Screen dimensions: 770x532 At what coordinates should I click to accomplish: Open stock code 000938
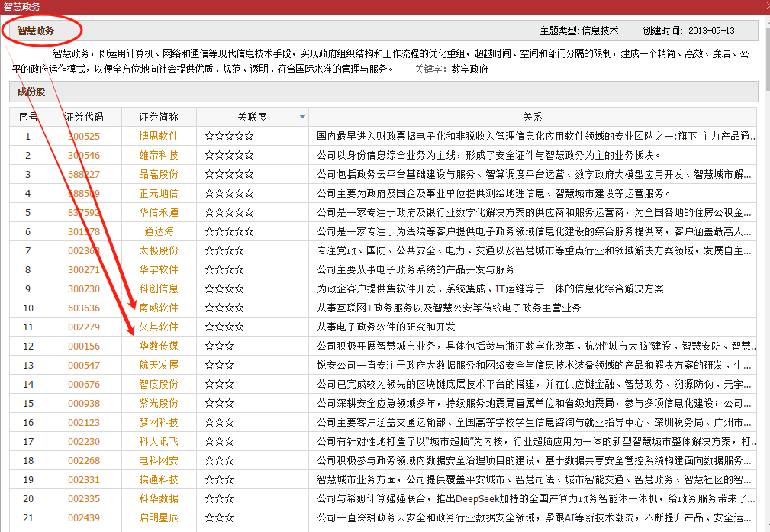click(x=84, y=403)
